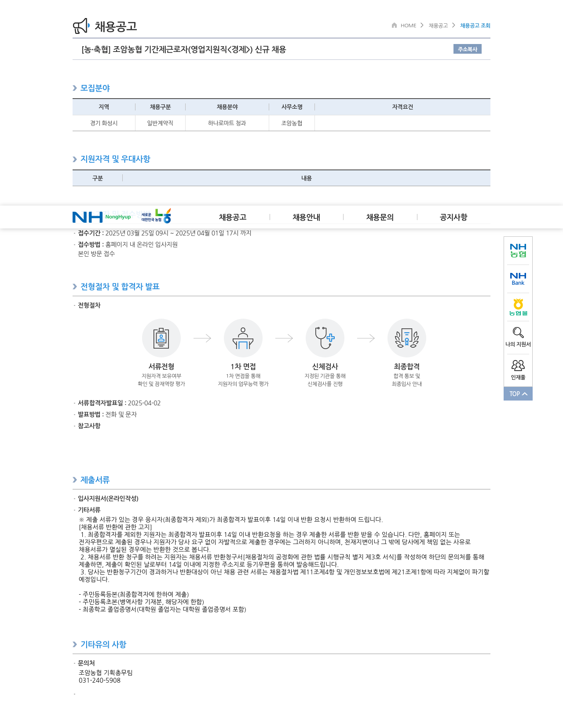This screenshot has width=563, height=728.
Task: Click the 최종학교 졸업증명서 document line
Action: tap(162, 610)
